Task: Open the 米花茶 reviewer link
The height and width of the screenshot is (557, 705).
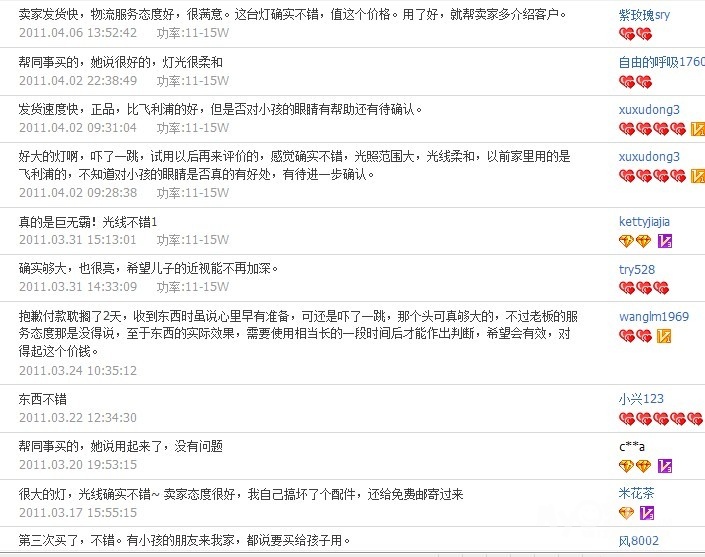Action: (x=636, y=493)
